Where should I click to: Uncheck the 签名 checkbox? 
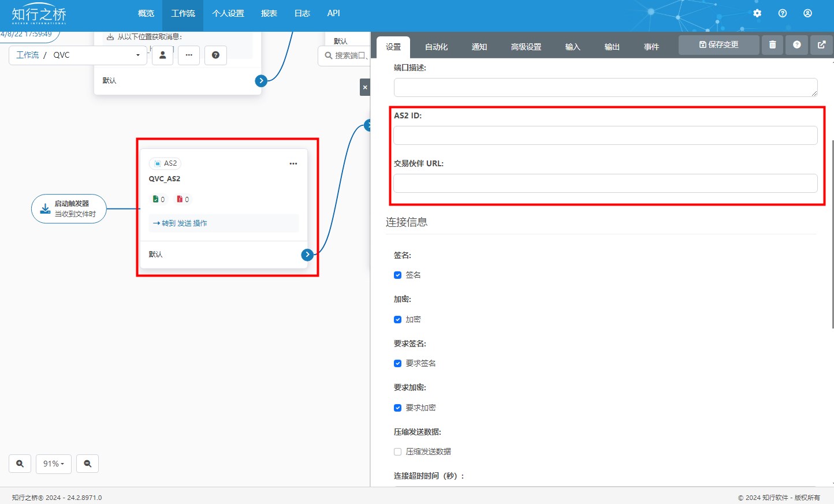(x=397, y=275)
